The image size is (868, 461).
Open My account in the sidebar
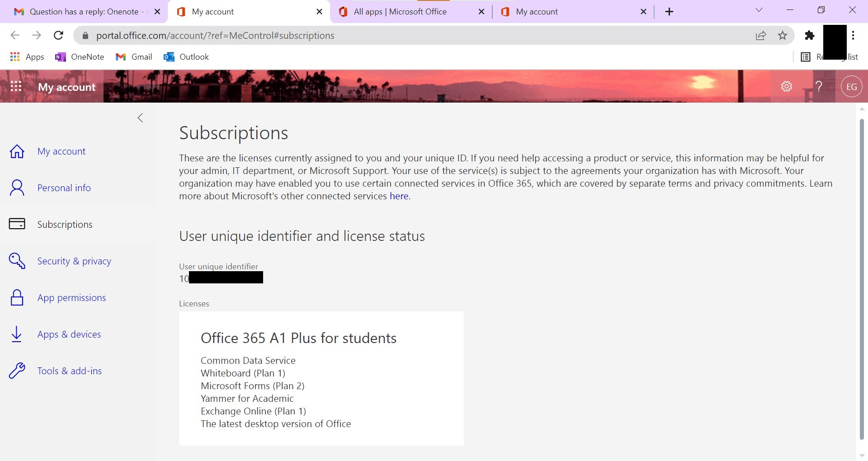[61, 151]
